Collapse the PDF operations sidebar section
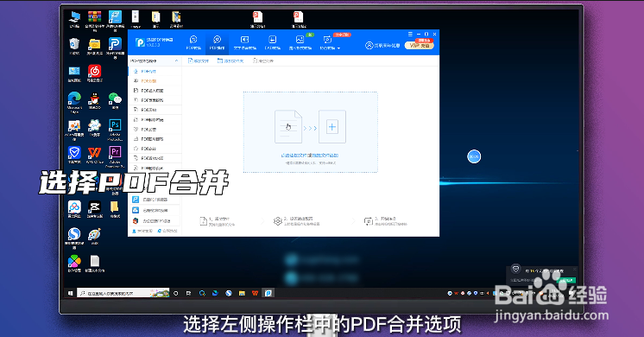The image size is (644, 337). (177, 60)
